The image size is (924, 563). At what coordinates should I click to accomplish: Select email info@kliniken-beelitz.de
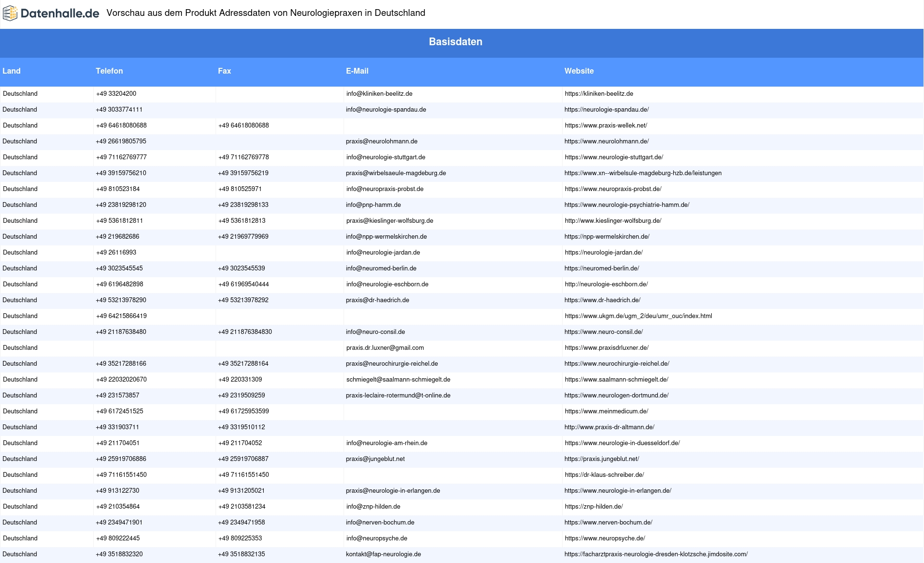click(379, 94)
